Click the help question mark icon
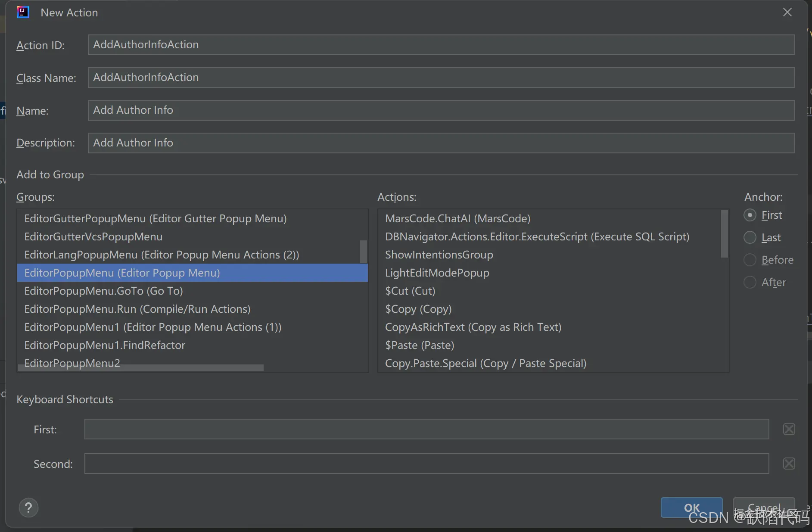Viewport: 812px width, 532px height. point(28,507)
